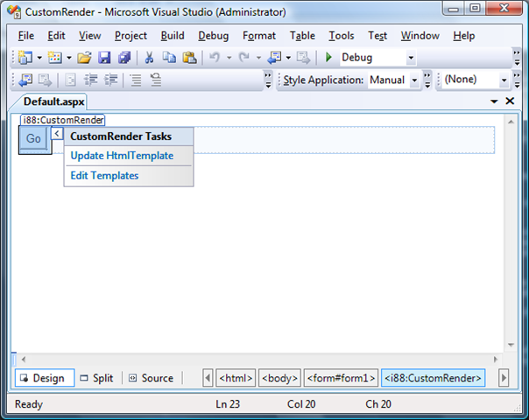529x420 pixels.
Task: Open the Redo history dropdown arrow
Action: coord(258,58)
